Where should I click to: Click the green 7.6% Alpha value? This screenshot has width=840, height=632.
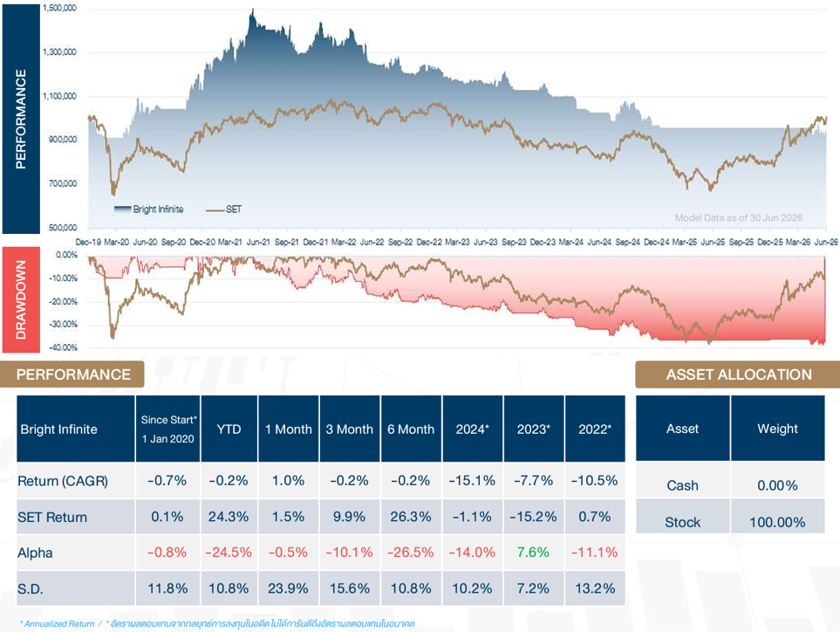534,553
